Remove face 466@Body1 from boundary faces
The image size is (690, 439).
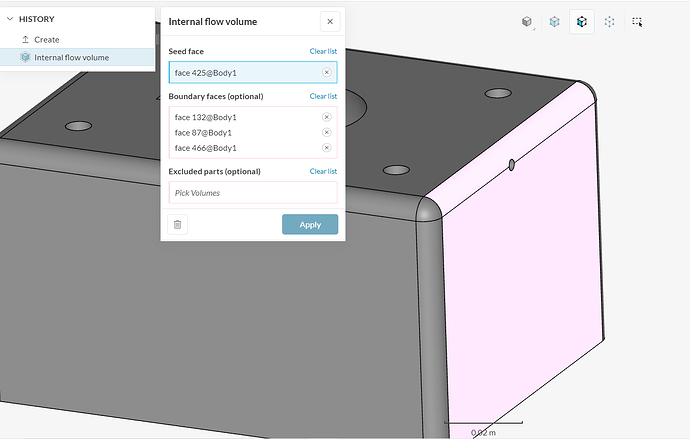[x=327, y=148]
